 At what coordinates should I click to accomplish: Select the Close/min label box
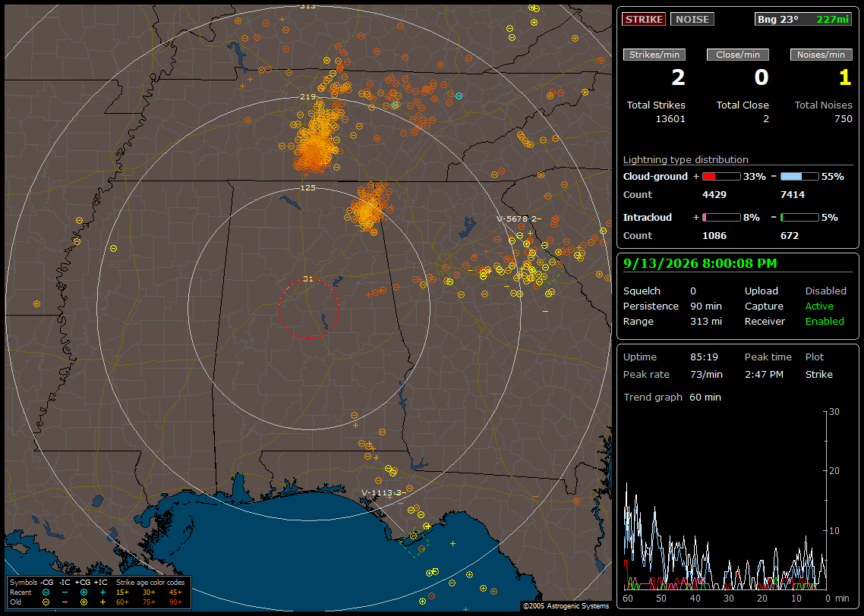point(738,55)
